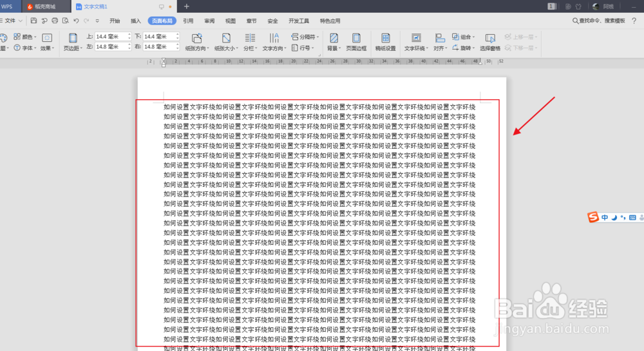Viewport: 644px width, 351px height.
Task: Open the 开发工具 (Developer) tab
Action: [x=299, y=21]
